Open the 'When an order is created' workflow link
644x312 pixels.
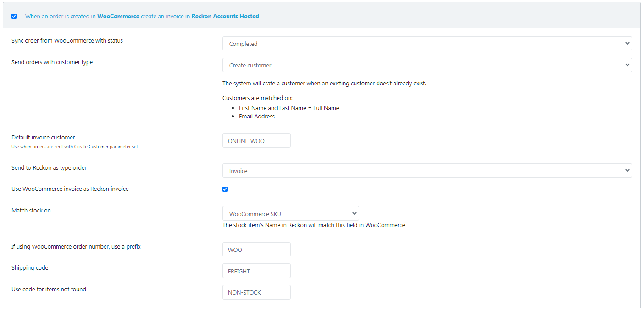tap(142, 17)
